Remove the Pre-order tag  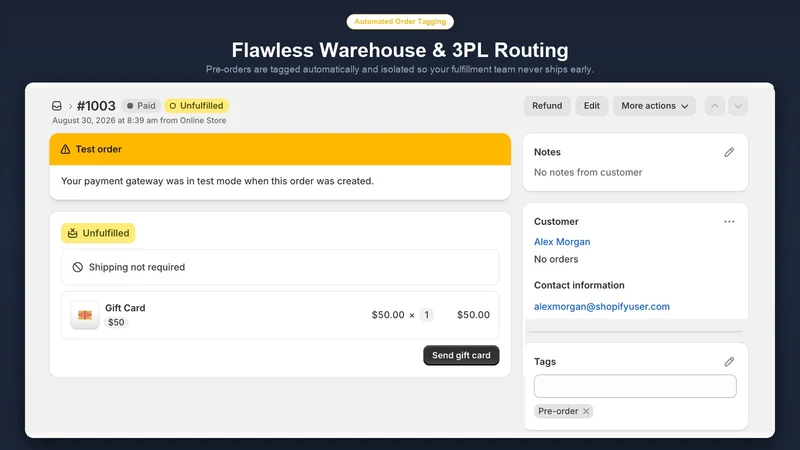(x=586, y=411)
